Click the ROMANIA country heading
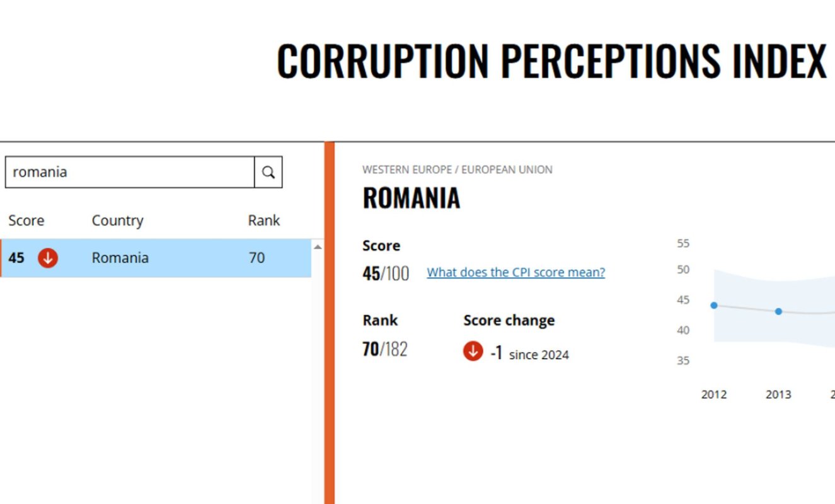 (x=412, y=198)
